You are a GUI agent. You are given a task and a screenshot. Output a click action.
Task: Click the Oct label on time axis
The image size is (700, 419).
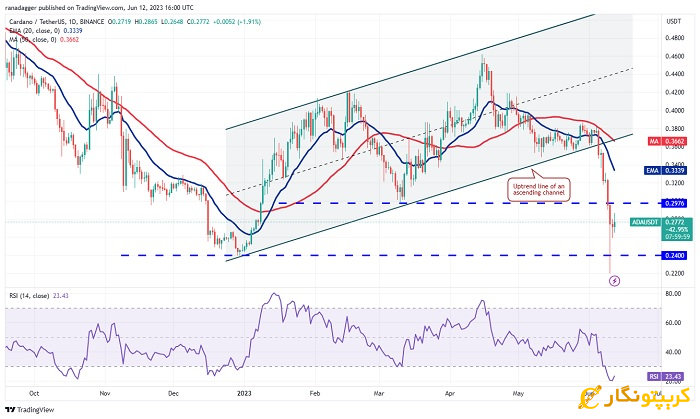point(34,394)
